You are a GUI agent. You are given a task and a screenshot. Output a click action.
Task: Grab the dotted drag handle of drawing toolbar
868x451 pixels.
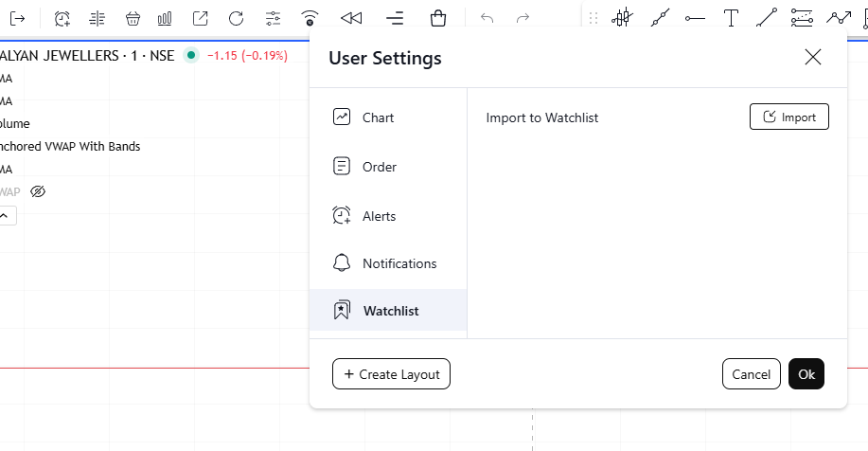coord(593,19)
